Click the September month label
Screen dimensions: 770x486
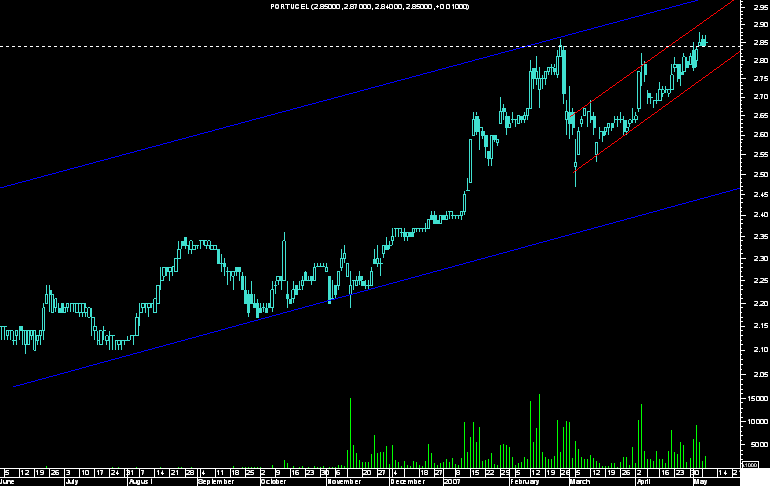pyautogui.click(x=216, y=482)
